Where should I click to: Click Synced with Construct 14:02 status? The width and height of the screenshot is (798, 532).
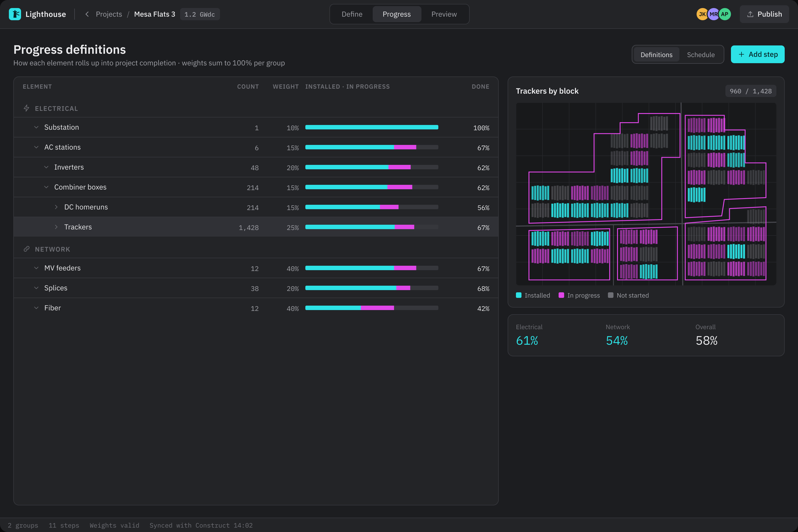tap(201, 525)
